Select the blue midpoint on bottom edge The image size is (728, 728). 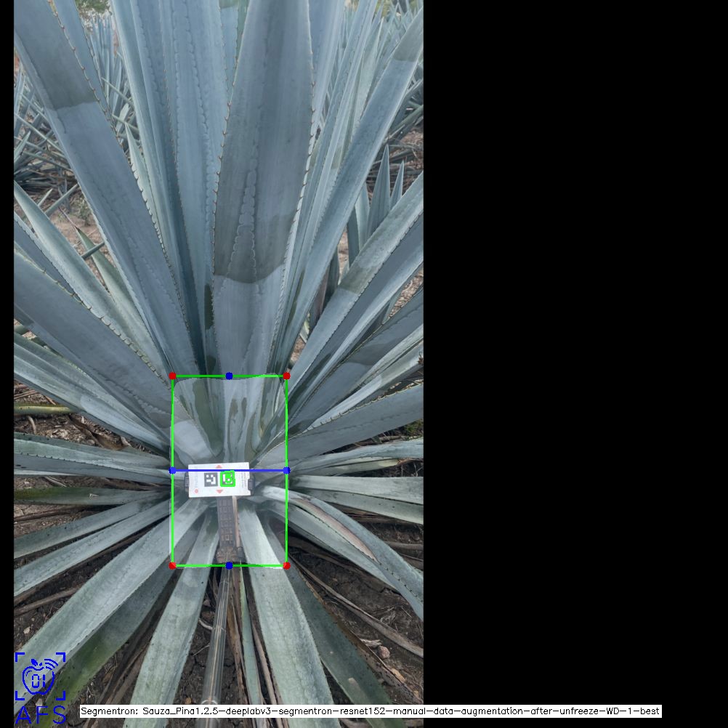229,565
